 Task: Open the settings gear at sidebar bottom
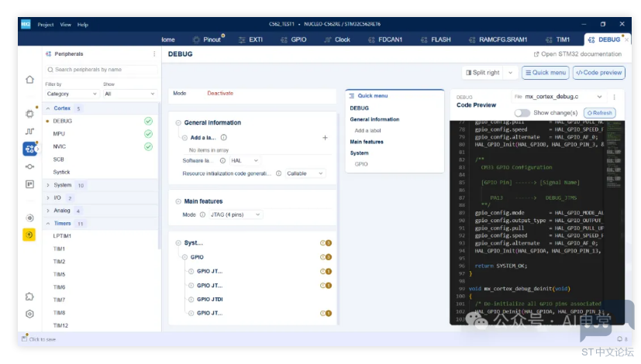(29, 314)
